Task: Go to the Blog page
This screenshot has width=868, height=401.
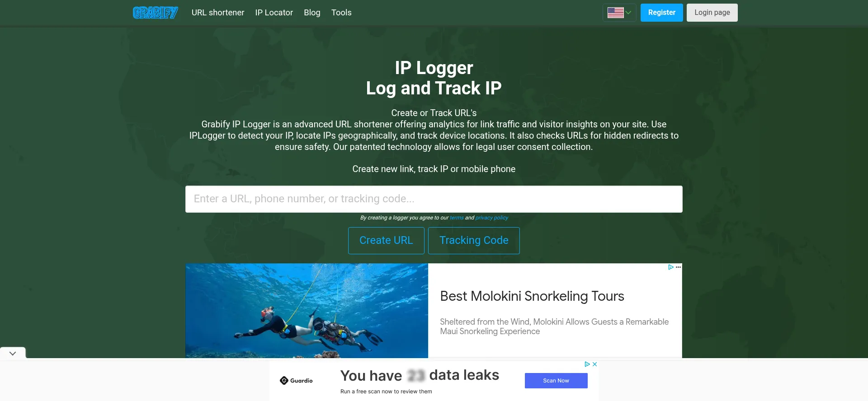Action: (312, 13)
